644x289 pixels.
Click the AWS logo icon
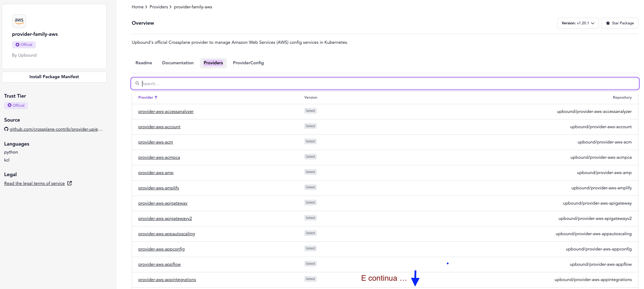coord(19,21)
